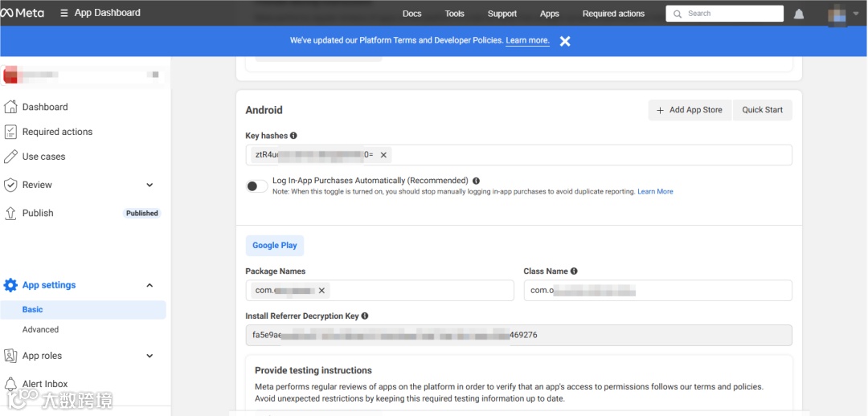Collapse the App settings section chevron
This screenshot has width=868, height=416.
tap(149, 285)
